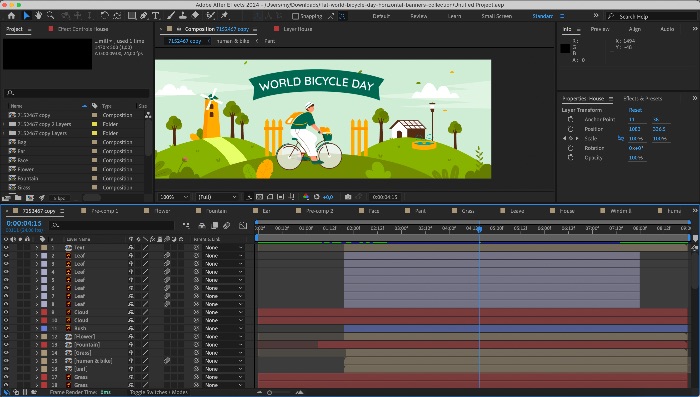Select the Selection arrow tool
The width and height of the screenshot is (700, 397).
coord(26,16)
